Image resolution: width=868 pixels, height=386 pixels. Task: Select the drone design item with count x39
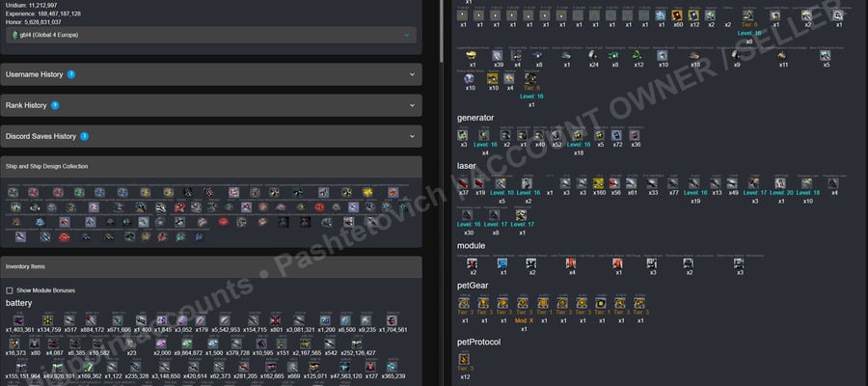pyautogui.click(x=499, y=55)
